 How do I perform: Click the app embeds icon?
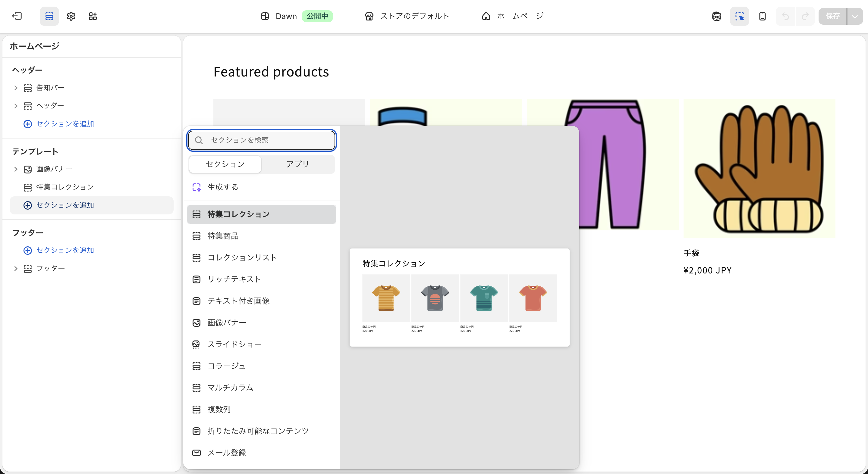(x=93, y=16)
